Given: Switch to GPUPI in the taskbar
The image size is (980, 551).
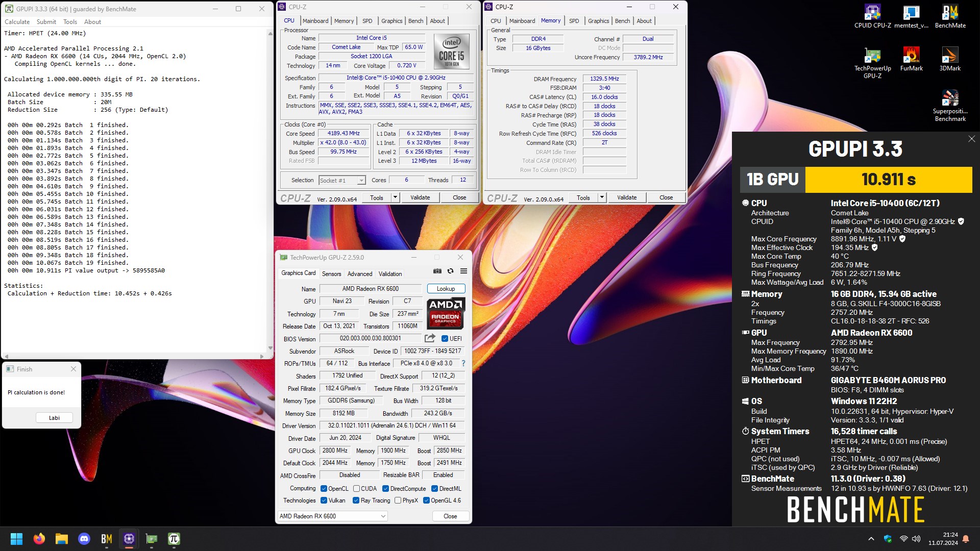Looking at the screenshot, I should (174, 539).
